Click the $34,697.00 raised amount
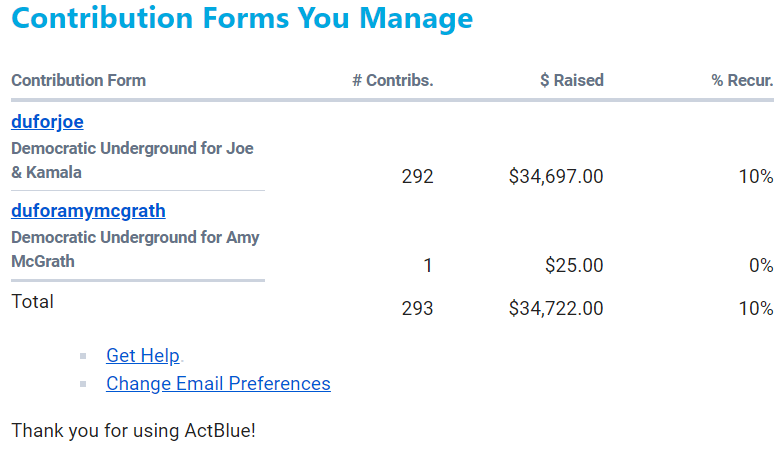 click(556, 177)
